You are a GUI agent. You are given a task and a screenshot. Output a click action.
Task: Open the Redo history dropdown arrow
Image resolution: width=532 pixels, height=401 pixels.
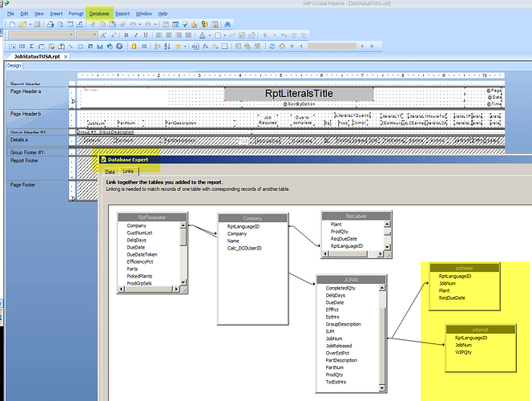[x=155, y=24]
